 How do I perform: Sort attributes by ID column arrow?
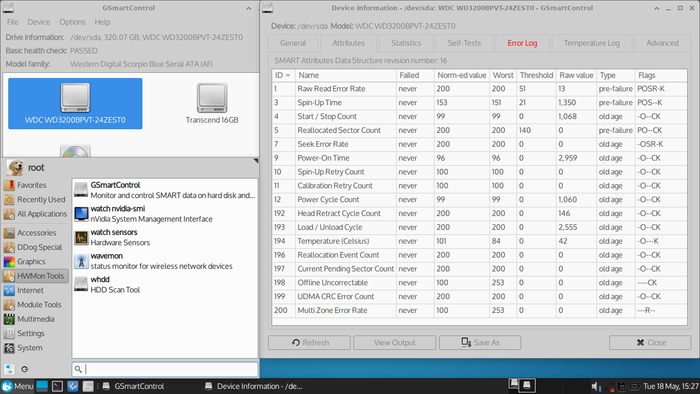coord(288,75)
